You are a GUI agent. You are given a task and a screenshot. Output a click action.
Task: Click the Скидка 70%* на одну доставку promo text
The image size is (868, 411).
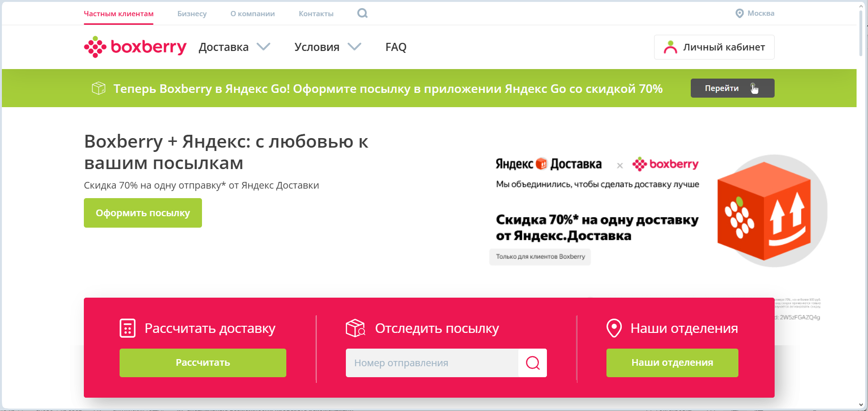pyautogui.click(x=597, y=228)
